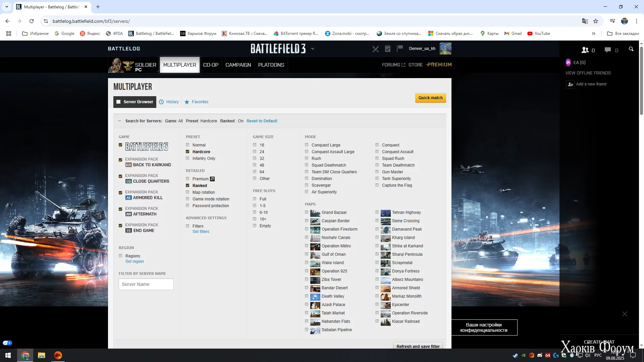
Task: Expand the Battlefield 3 game selector arrow
Action: point(313,49)
